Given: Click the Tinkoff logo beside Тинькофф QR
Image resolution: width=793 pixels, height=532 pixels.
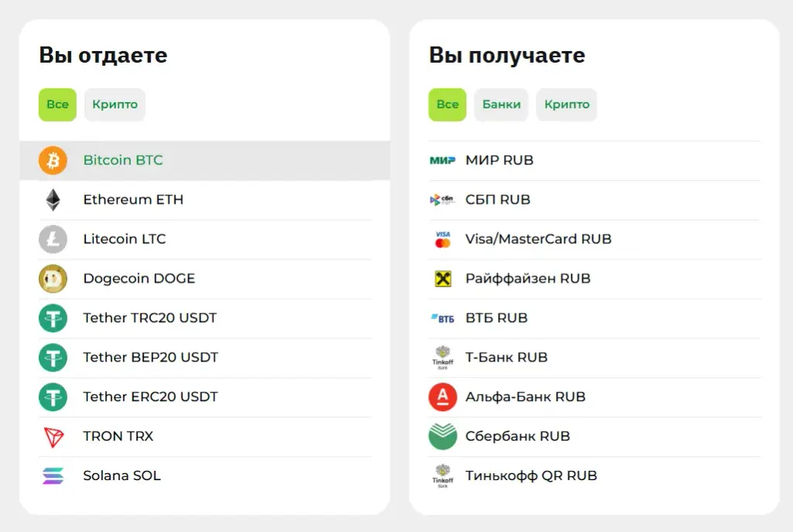Looking at the screenshot, I should pos(443,476).
